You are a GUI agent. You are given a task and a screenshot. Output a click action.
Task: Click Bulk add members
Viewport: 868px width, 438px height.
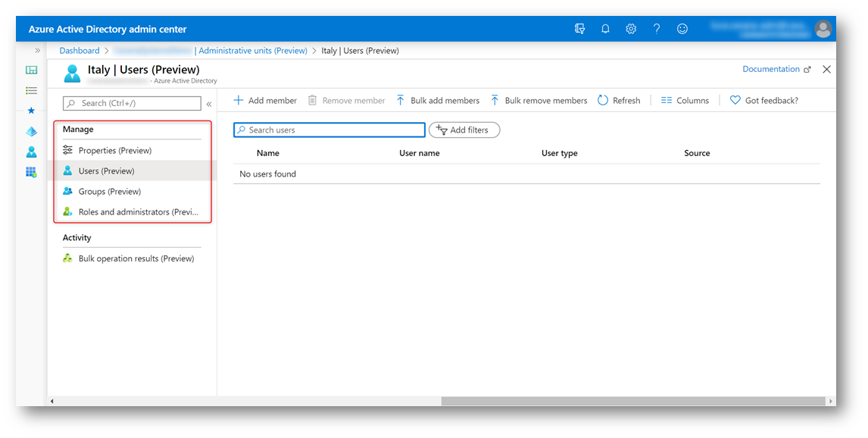pos(438,100)
